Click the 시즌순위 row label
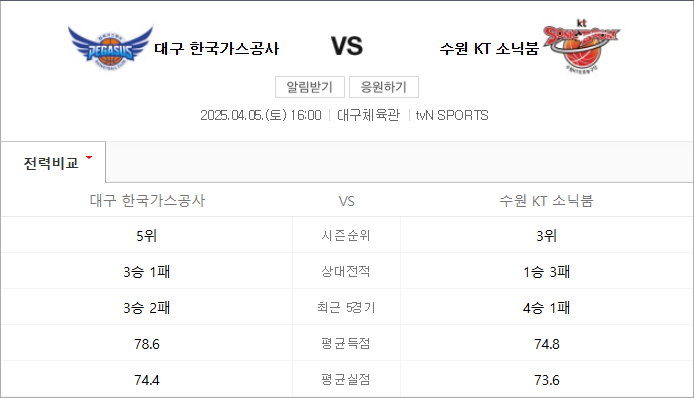694x398 pixels. 346,235
